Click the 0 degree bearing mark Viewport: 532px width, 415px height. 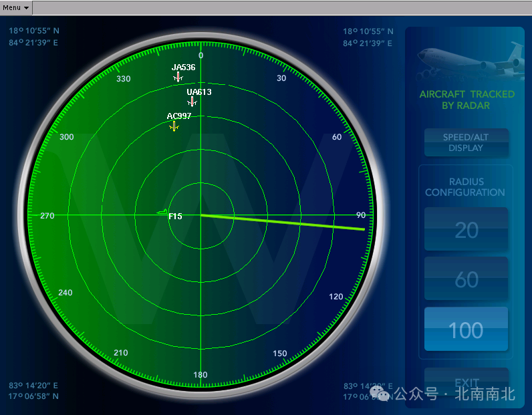pos(201,55)
